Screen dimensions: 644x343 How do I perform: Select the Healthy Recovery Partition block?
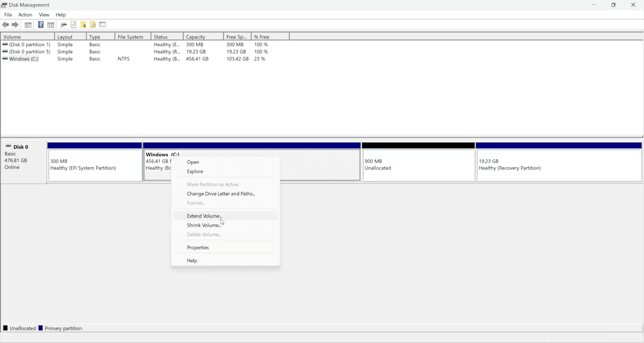pyautogui.click(x=557, y=165)
